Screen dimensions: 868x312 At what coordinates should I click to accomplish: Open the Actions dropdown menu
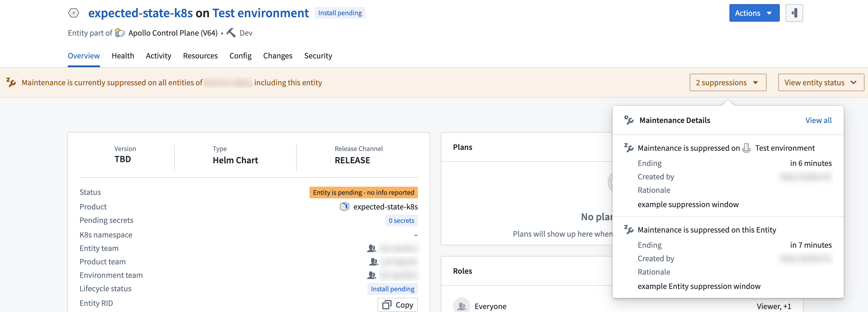[x=754, y=13]
